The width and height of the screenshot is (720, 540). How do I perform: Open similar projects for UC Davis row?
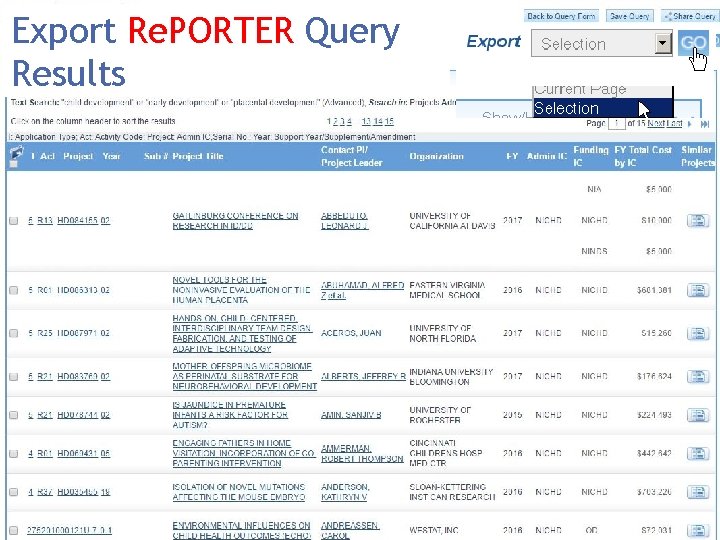(698, 220)
